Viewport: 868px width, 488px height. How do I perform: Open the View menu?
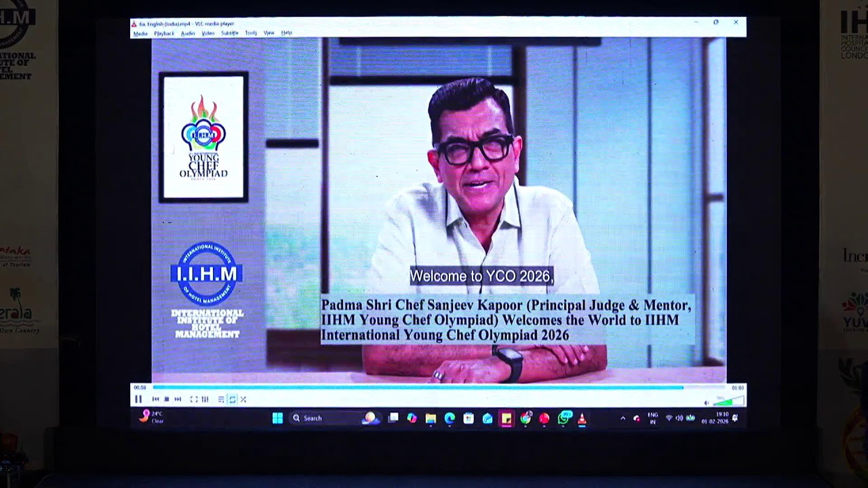click(x=269, y=33)
